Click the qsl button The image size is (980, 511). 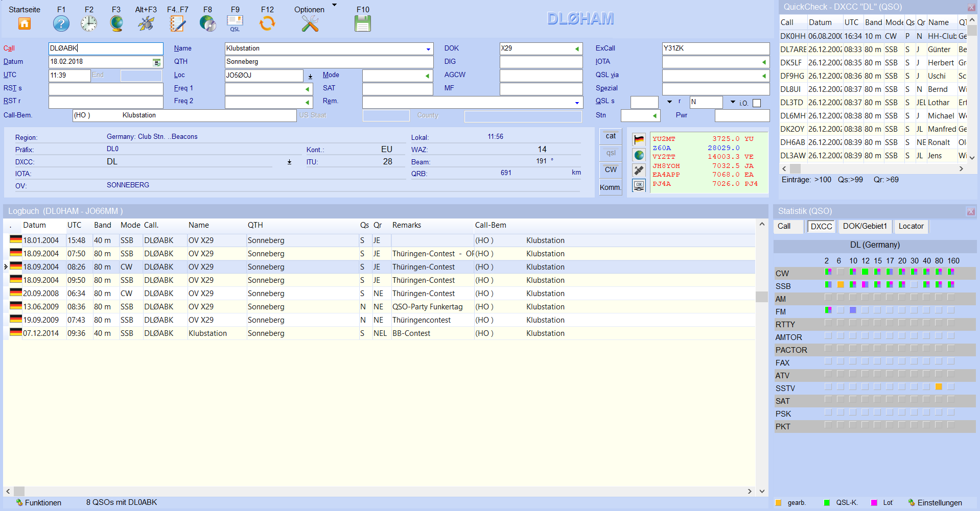point(611,153)
